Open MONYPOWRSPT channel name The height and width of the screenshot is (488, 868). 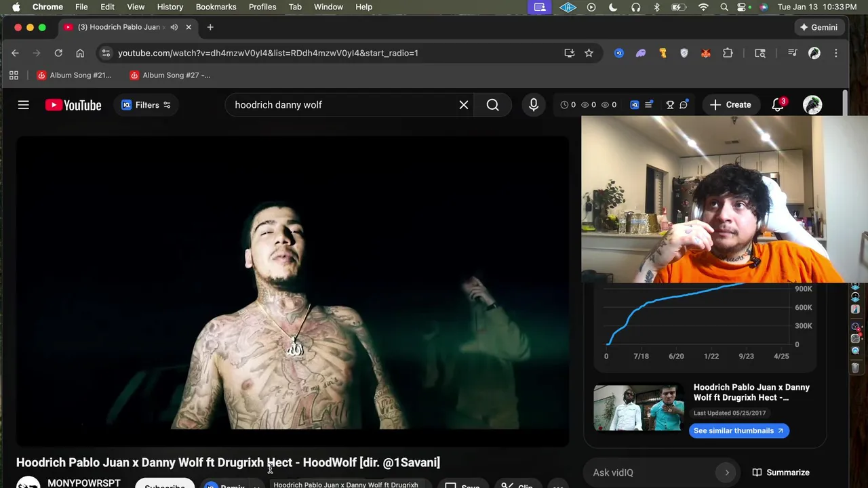tap(84, 483)
